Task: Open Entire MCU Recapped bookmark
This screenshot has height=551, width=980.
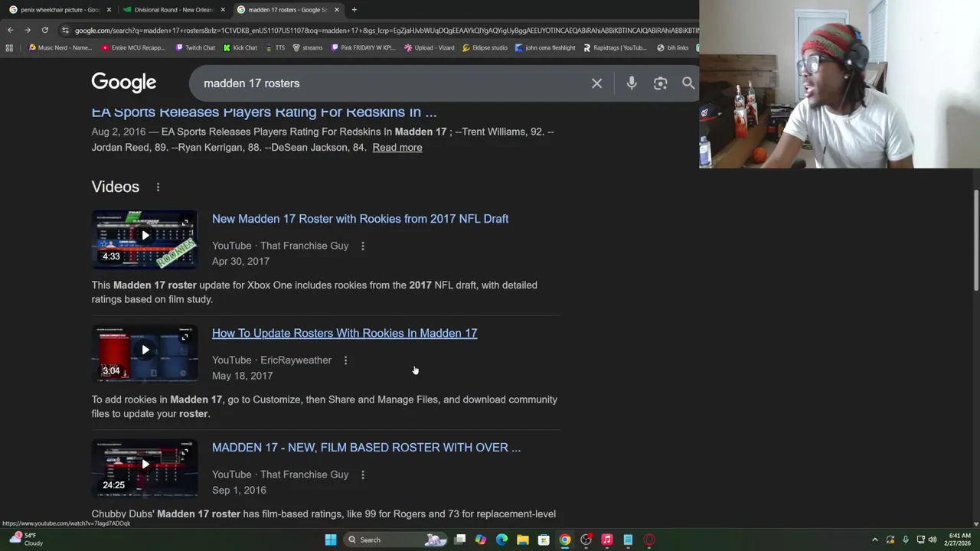Action: coord(133,47)
